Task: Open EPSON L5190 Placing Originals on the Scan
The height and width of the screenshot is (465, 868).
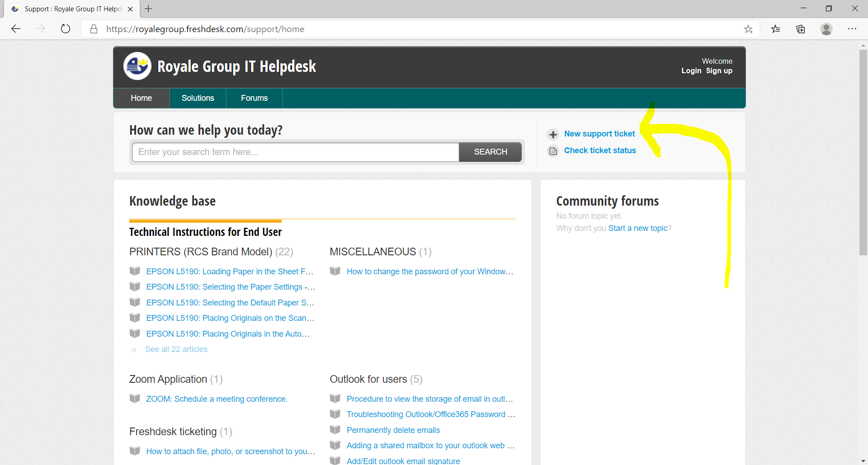Action: 230,318
